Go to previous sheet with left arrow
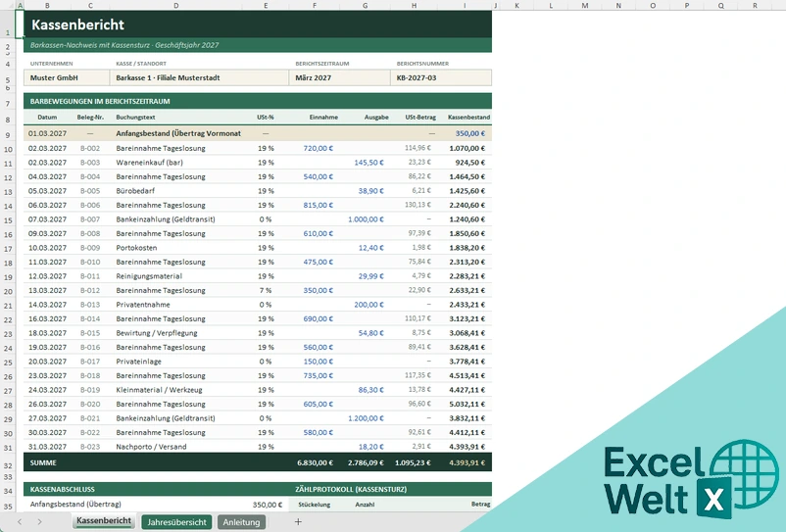The height and width of the screenshot is (532, 786). click(x=20, y=522)
